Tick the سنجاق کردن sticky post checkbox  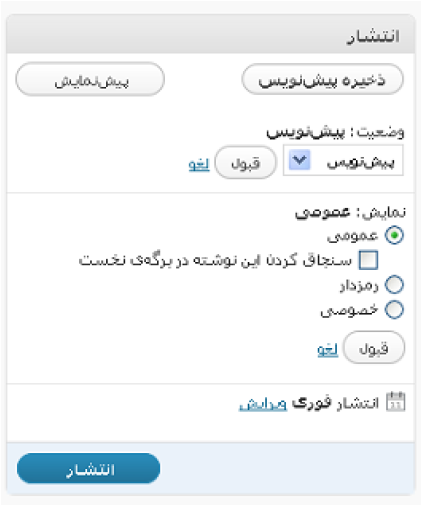[368, 260]
